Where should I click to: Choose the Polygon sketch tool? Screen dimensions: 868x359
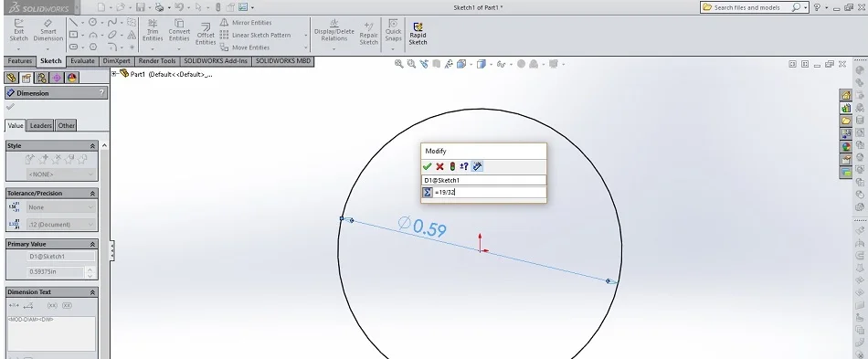(93, 47)
